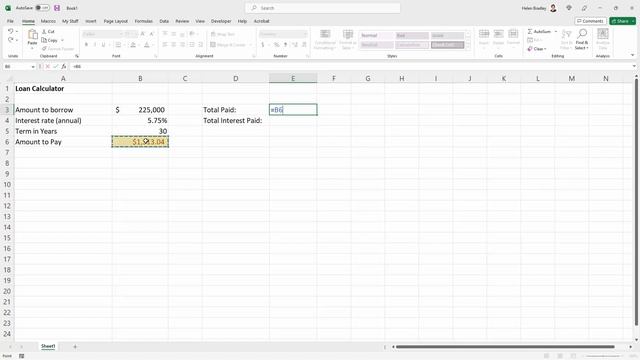
Task: Expand the Copy options dropdown arrow
Action: [62, 40]
